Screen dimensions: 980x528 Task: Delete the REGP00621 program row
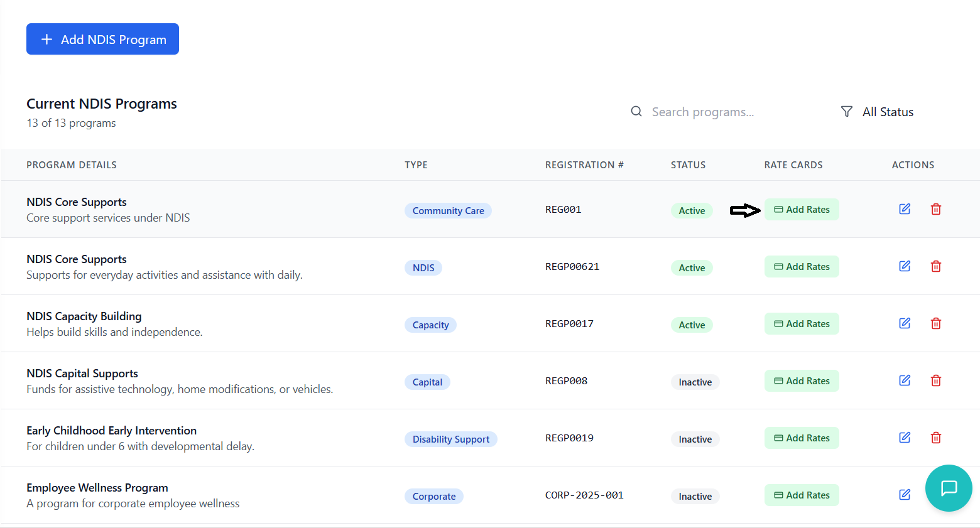click(x=936, y=266)
